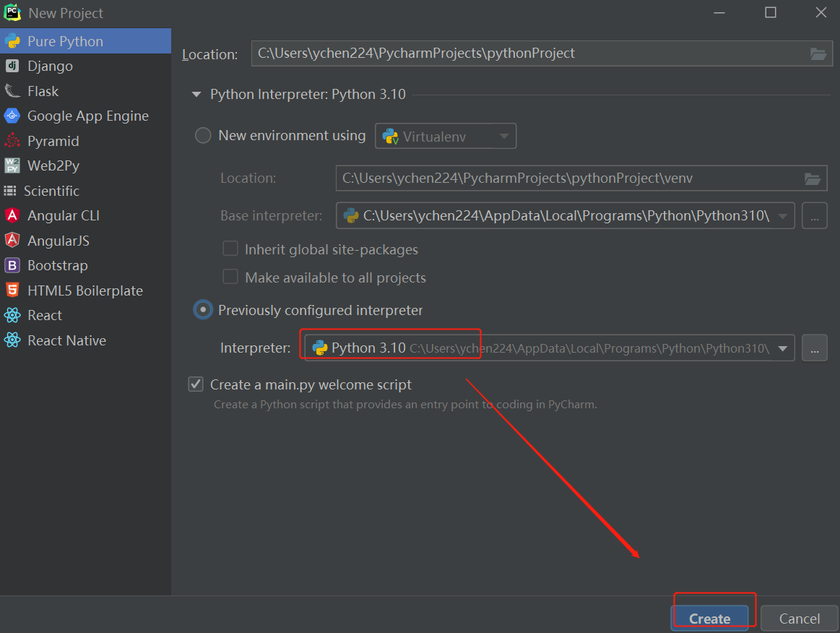Viewport: 840px width, 633px height.
Task: Click ellipsis button next to Interpreter
Action: [814, 348]
